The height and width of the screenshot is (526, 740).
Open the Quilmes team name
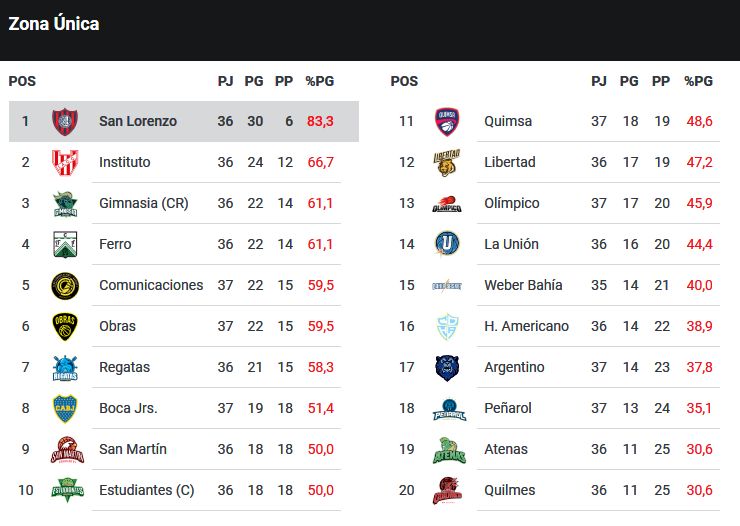510,490
